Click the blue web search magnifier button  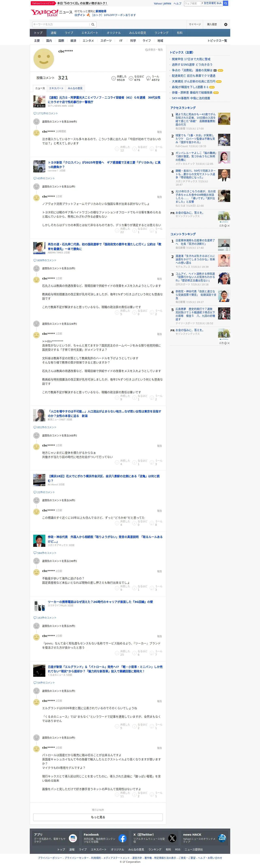coord(226,3)
